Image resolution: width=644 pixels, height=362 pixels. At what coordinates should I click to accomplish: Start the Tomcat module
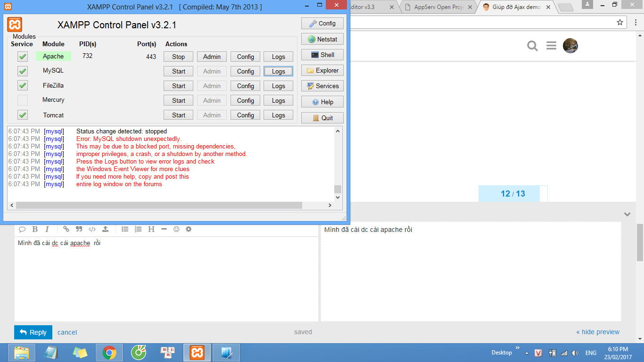pos(179,115)
